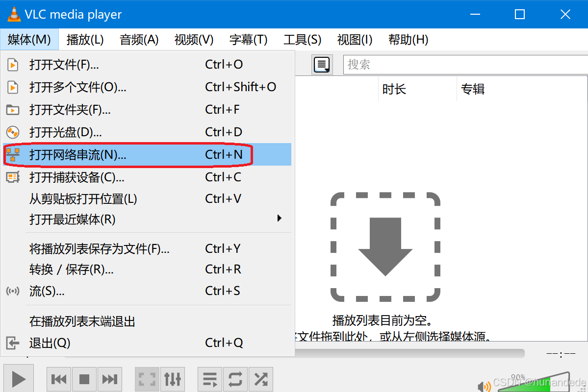
Task: Sort playlist by 专辑 column header
Action: coord(522,89)
